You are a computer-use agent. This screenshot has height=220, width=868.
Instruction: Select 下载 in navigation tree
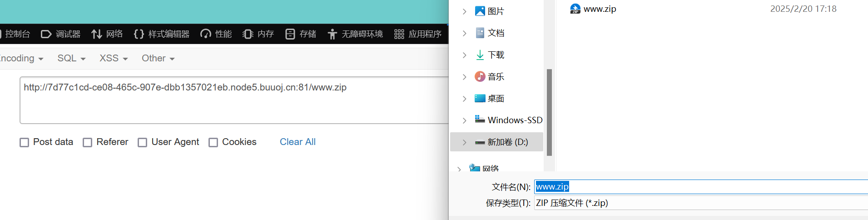[496, 55]
